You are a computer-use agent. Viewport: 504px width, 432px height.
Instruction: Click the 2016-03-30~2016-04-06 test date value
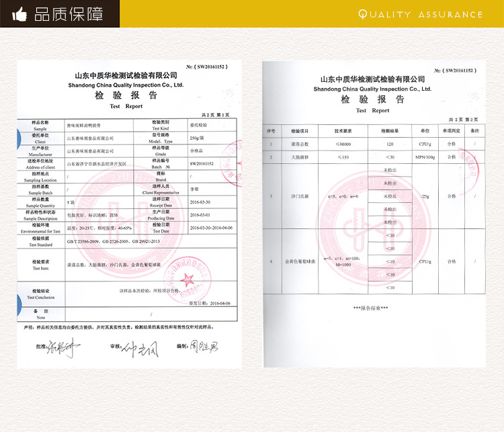[212, 228]
